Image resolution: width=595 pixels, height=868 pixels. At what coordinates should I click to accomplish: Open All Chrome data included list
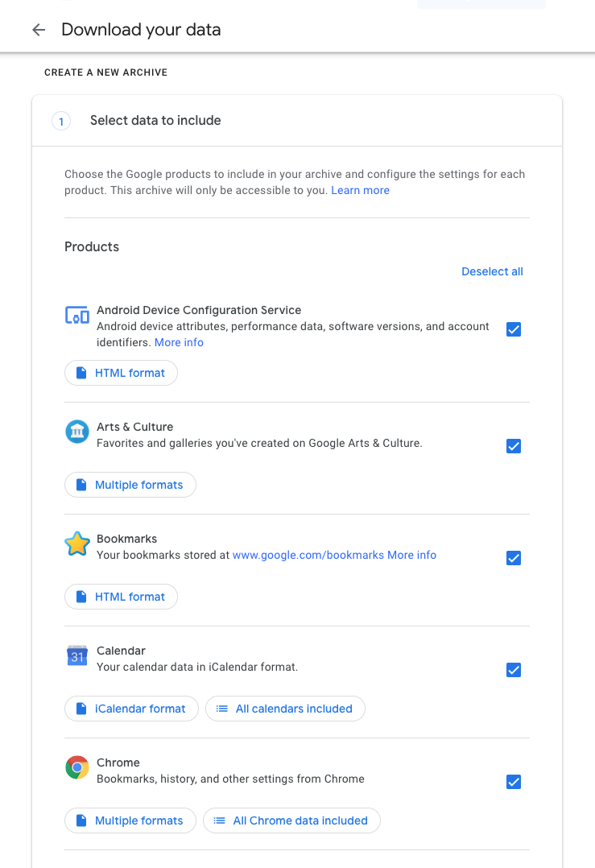tap(291, 820)
